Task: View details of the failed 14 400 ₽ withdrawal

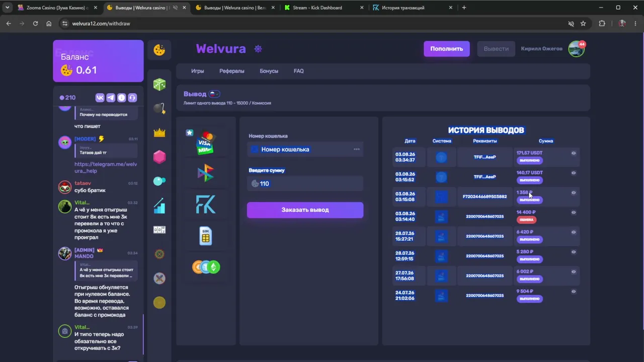Action: click(x=574, y=212)
